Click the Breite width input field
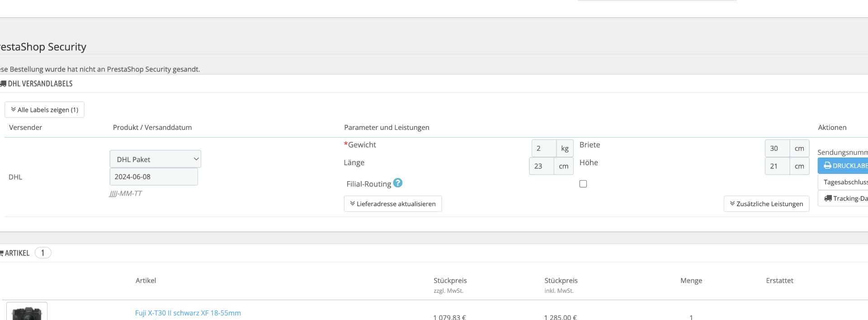The image size is (868, 320). coord(777,148)
